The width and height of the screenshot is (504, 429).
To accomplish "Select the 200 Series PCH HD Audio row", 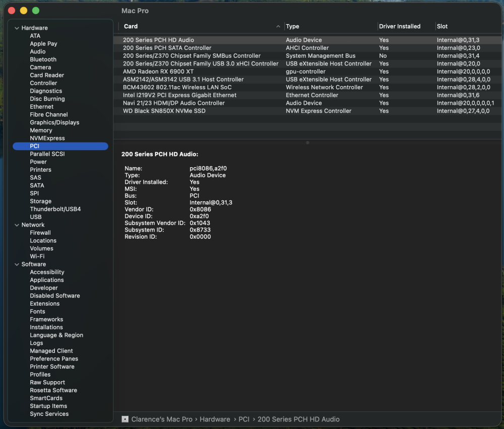I will click(x=307, y=40).
